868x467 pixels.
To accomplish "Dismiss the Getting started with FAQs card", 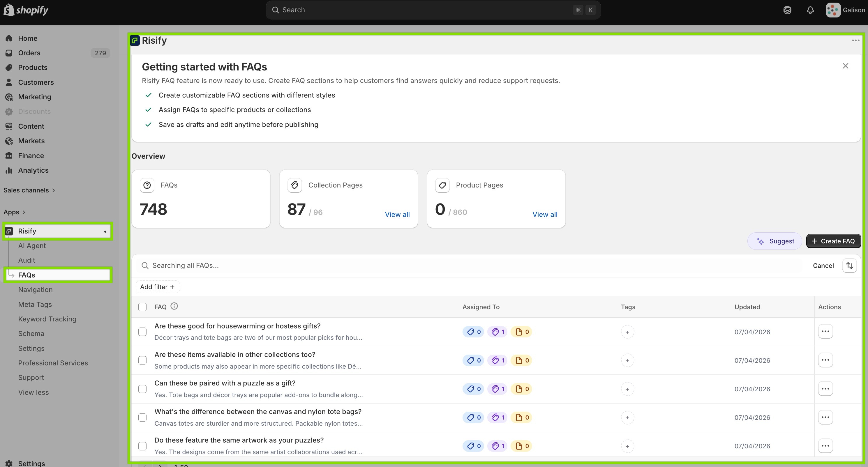I will (x=845, y=66).
